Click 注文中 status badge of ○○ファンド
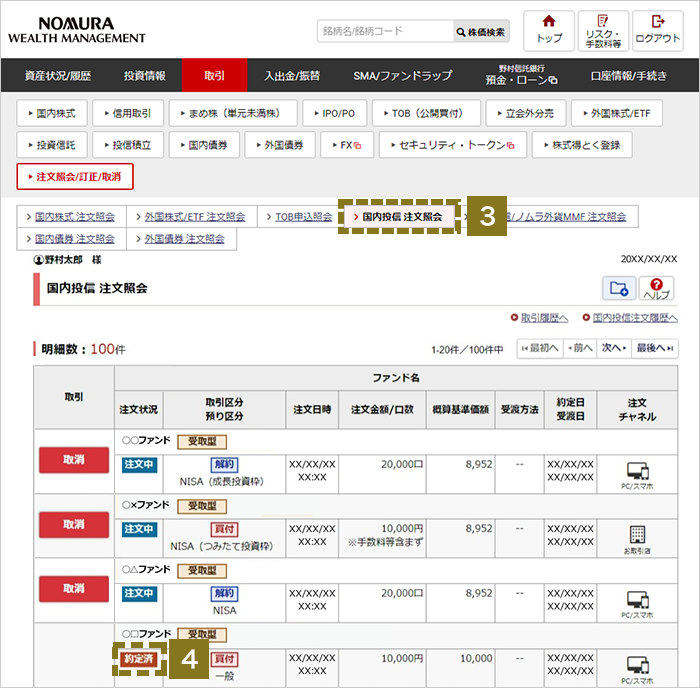Viewport: 700px width, 688px height. coord(139,464)
